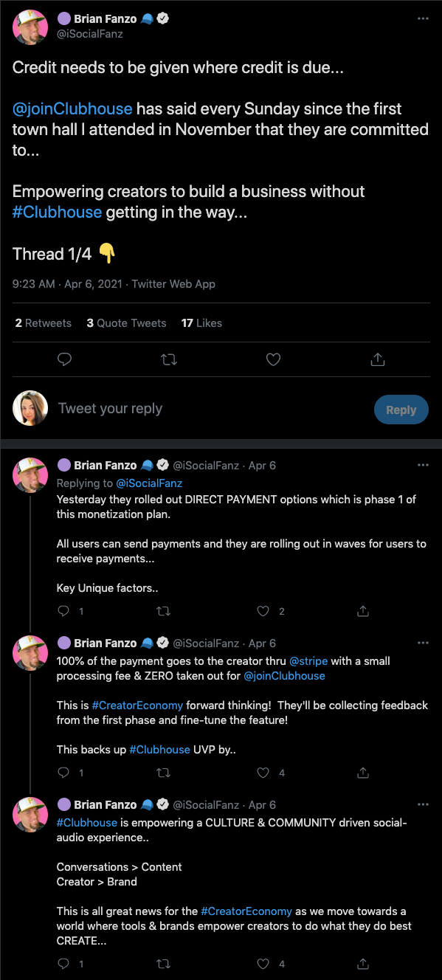Viewport: 442px width, 980px height.
Task: Open the share icon on the last thread tweet
Action: 362,964
